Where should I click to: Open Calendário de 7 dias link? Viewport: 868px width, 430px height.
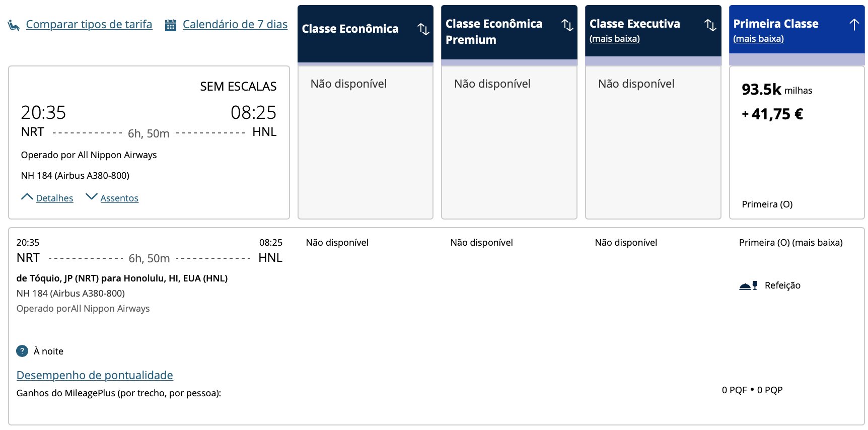235,24
